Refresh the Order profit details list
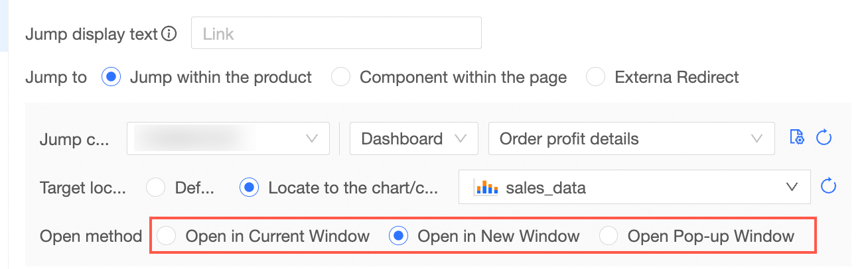Screen dimensions: 868x269 tap(824, 138)
